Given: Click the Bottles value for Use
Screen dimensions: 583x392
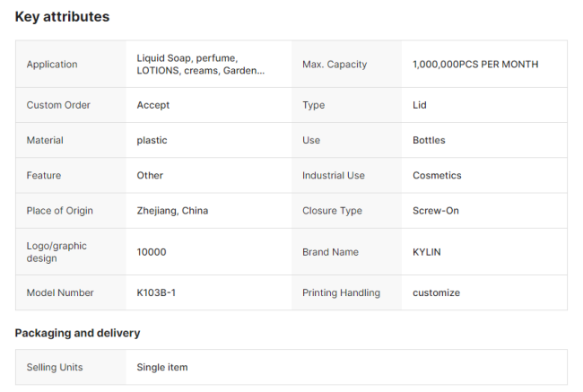Looking at the screenshot, I should click(429, 140).
